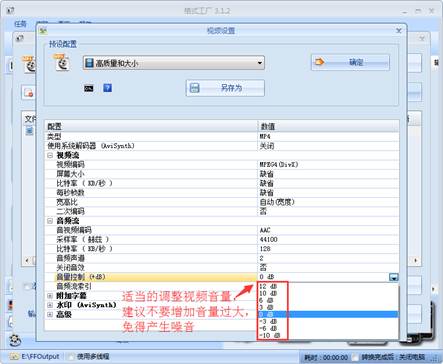Click the 使用系统解码器 (AviSynth) row
Image resolution: width=443 pixels, height=364 pixels.
point(222,146)
